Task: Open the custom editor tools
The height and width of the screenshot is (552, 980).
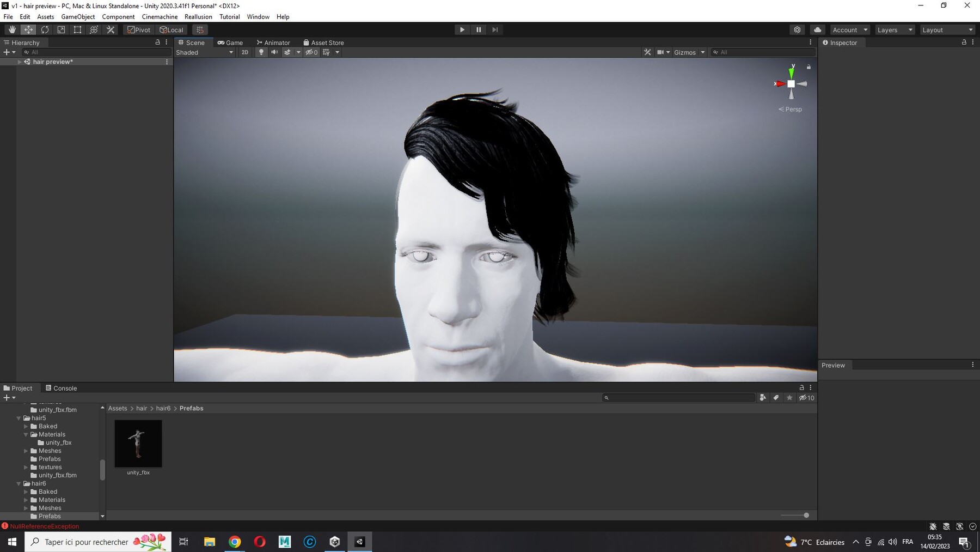Action: 111,30
